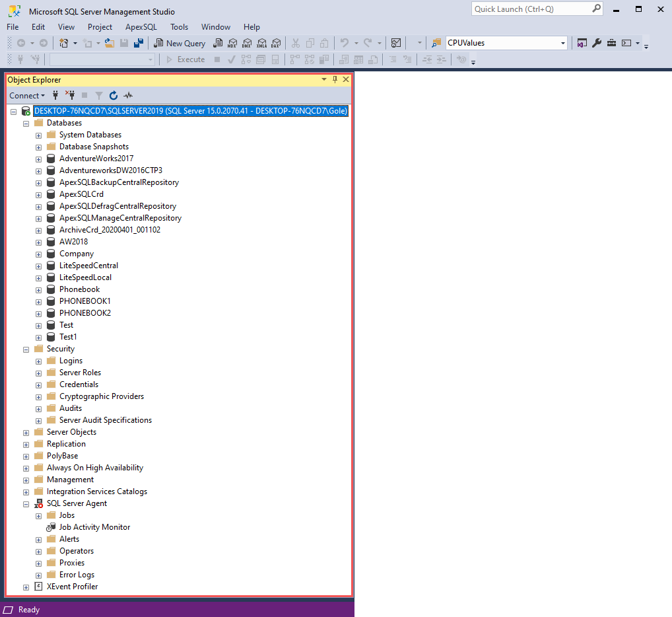This screenshot has width=672, height=617.
Task: Click the XEvent Profiler icon
Action: point(38,587)
